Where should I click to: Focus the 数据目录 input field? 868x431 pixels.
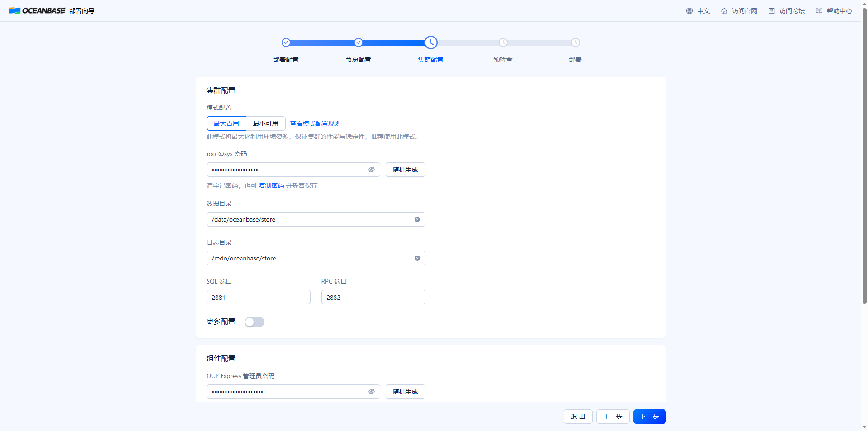(x=316, y=219)
